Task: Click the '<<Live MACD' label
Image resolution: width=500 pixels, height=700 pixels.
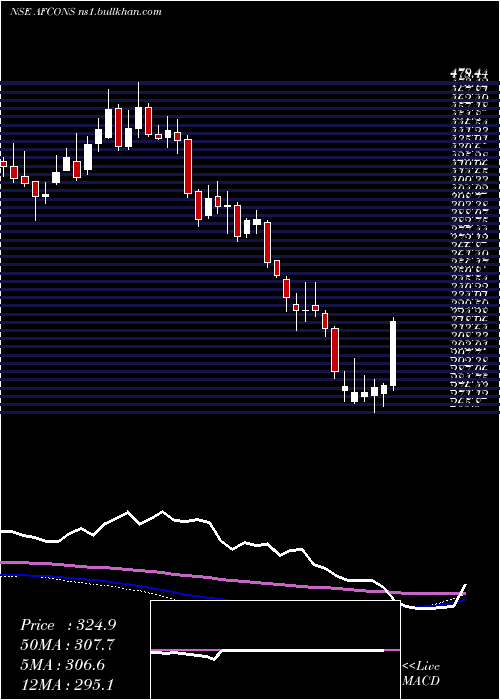Action: [421, 674]
